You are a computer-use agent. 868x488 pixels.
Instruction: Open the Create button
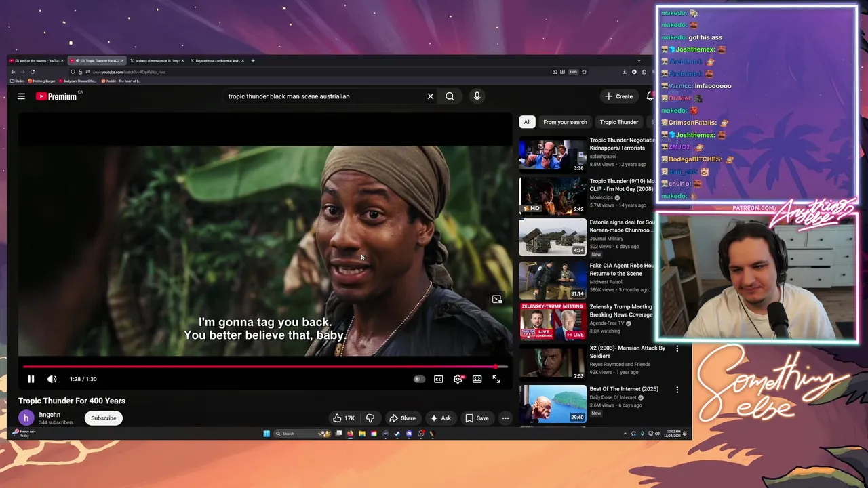[x=619, y=96]
